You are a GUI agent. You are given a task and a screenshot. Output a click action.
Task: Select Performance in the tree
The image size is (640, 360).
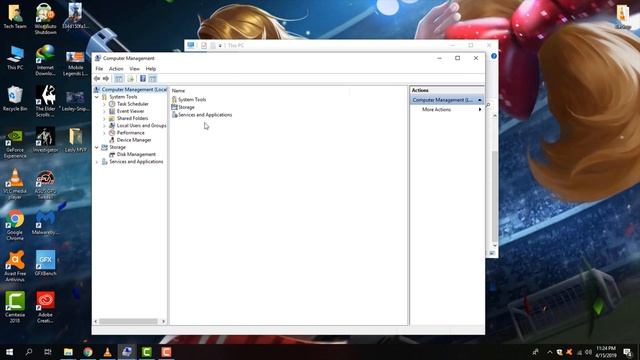pyautogui.click(x=130, y=133)
